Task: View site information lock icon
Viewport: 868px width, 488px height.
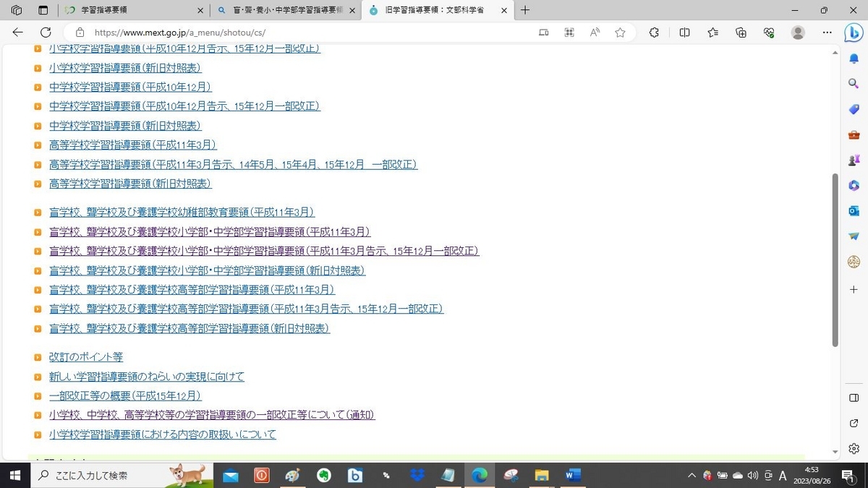Action: pyautogui.click(x=80, y=33)
